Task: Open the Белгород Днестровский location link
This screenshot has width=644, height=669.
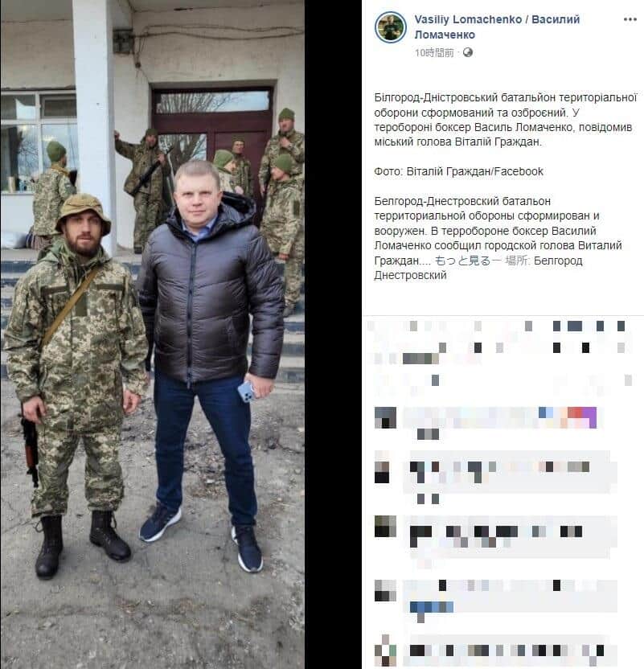Action: tap(478, 268)
